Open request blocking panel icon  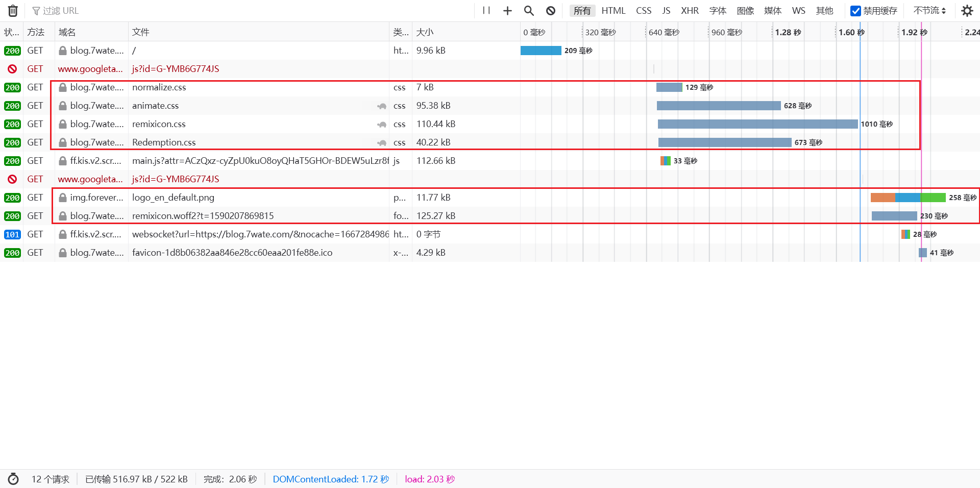550,11
